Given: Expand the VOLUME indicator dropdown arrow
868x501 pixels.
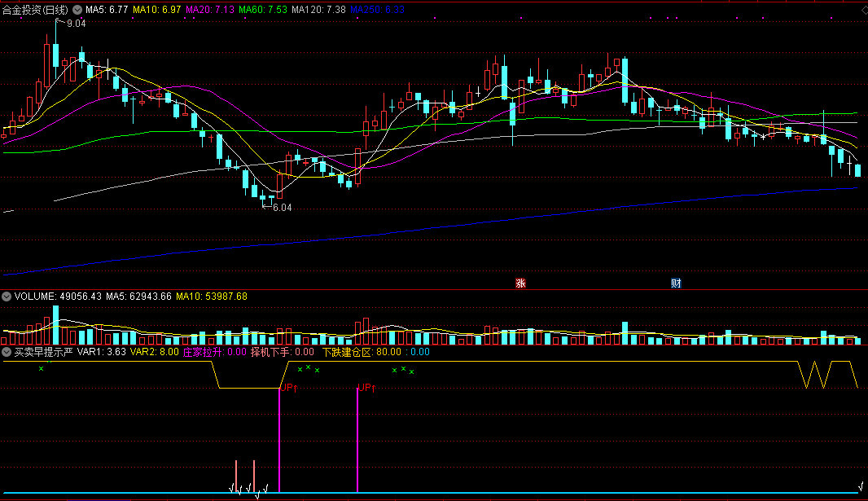Looking at the screenshot, I should [6, 297].
